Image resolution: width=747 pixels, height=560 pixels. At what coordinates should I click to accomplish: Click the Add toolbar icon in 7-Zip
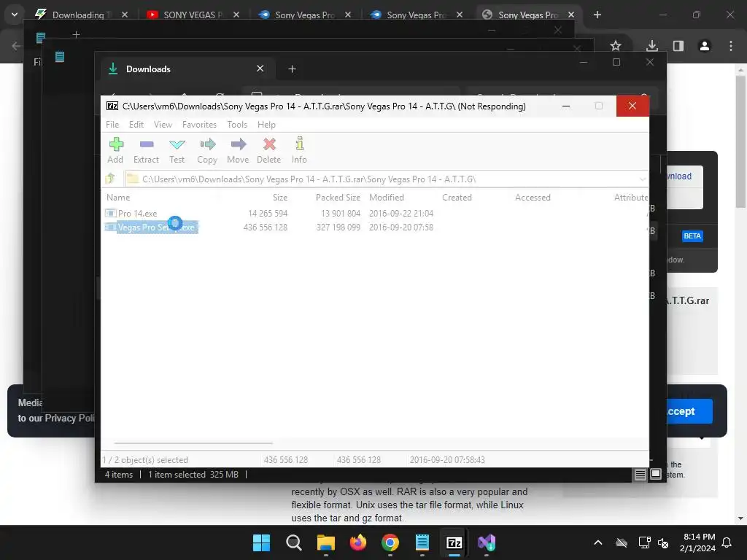pyautogui.click(x=116, y=150)
